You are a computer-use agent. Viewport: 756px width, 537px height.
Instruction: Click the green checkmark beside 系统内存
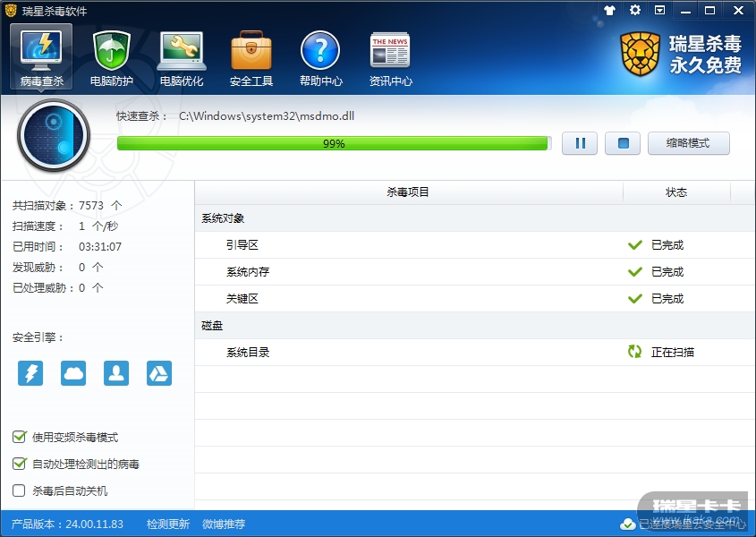(635, 272)
